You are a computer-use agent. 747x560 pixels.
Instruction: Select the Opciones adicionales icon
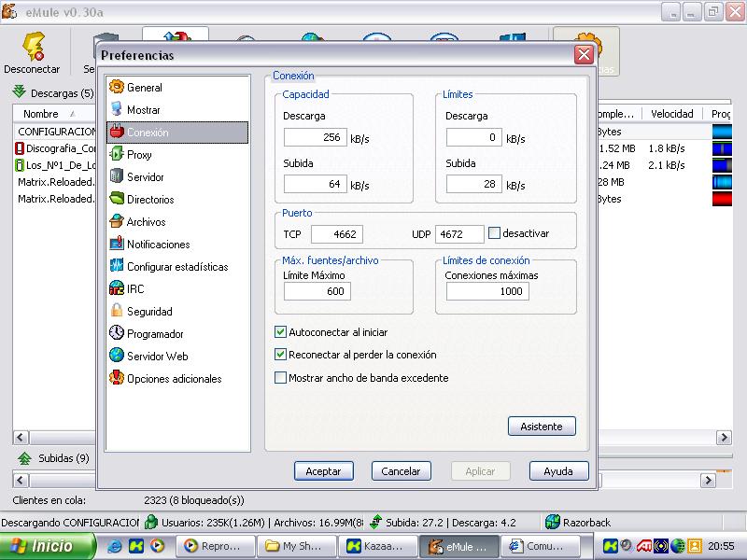[x=117, y=379]
